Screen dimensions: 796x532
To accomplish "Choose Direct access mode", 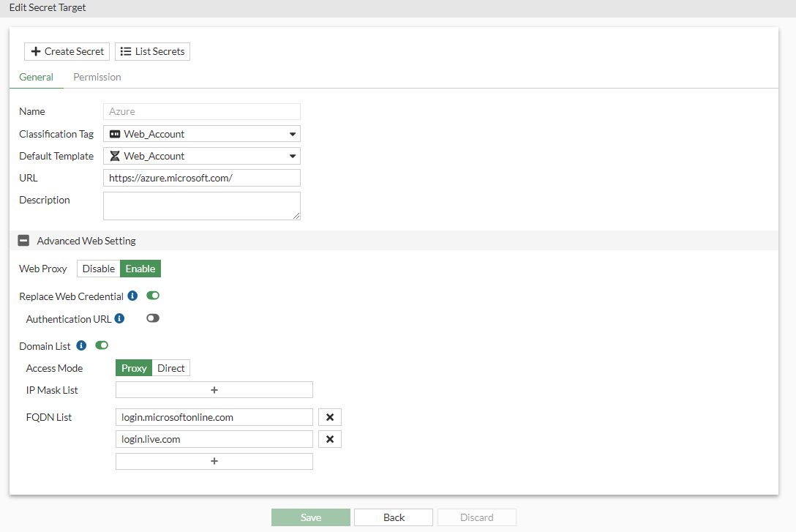I will coord(171,368).
